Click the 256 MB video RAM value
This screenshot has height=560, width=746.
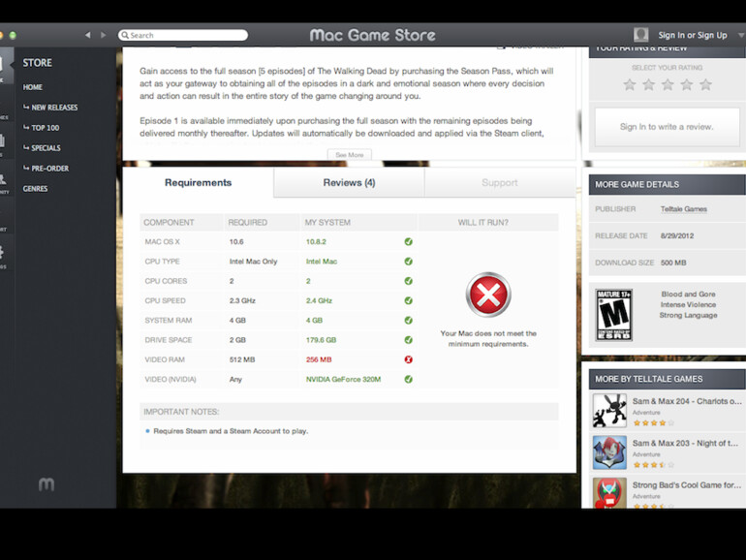(x=319, y=359)
